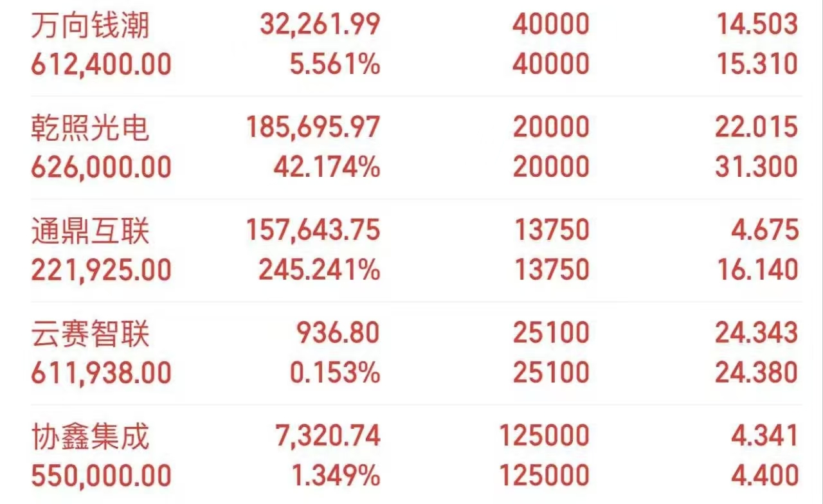This screenshot has width=823, height=504.
Task: Click market value 221,925.00
Action: [x=102, y=270]
